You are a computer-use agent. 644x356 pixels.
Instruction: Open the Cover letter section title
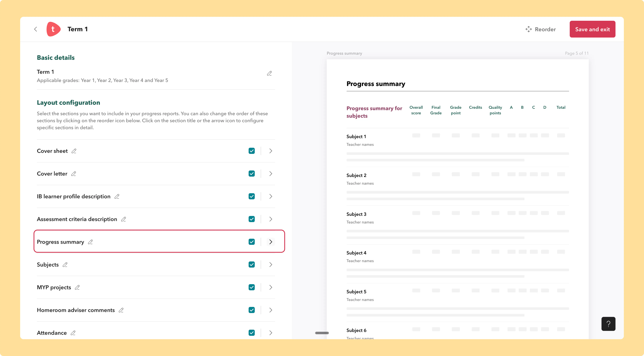[x=52, y=174]
